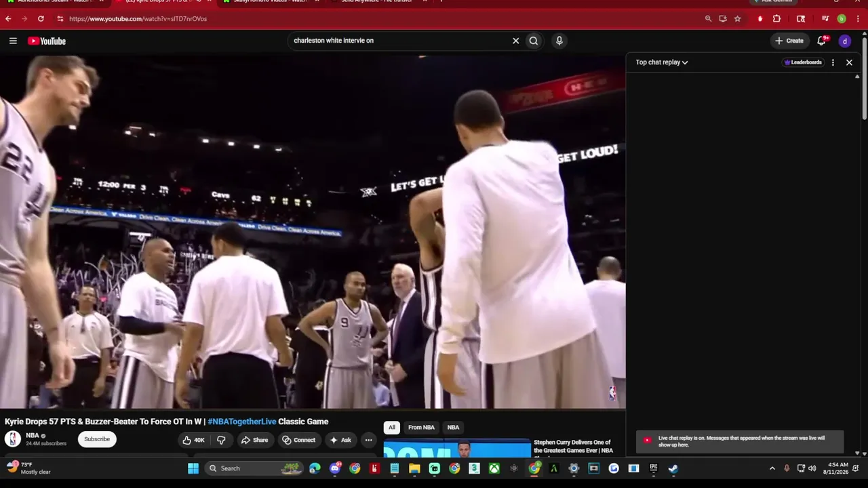The height and width of the screenshot is (488, 868).
Task: Open Epic Games launcher in taskbar
Action: tap(654, 468)
